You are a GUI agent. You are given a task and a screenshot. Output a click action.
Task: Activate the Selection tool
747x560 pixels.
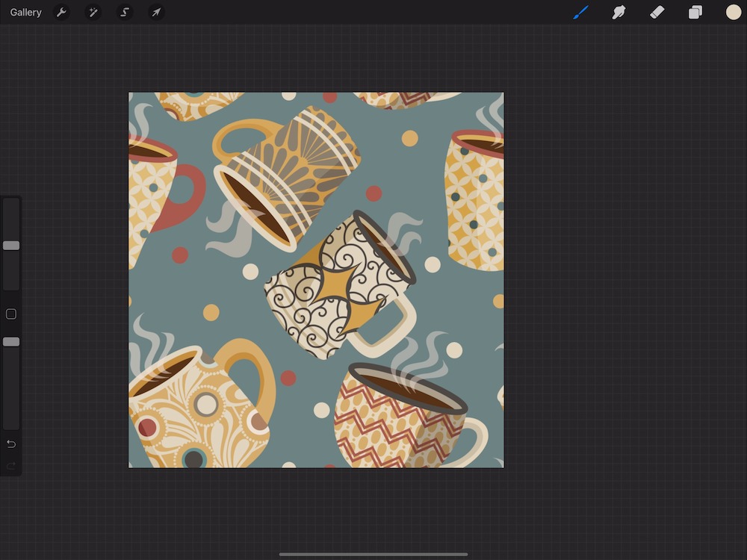click(x=125, y=13)
